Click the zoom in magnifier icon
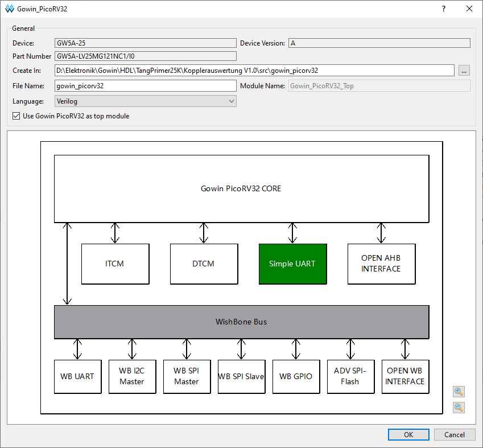 tap(459, 392)
